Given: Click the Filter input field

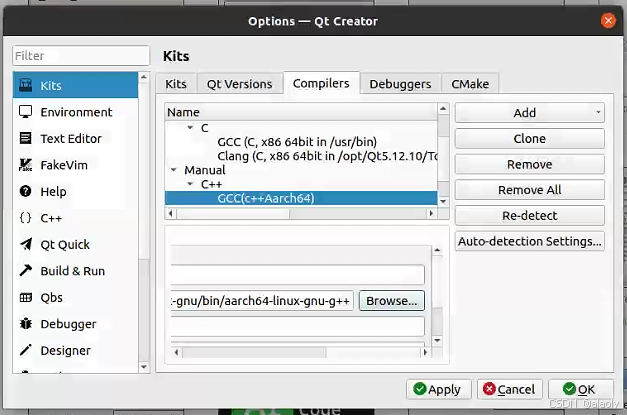Looking at the screenshot, I should coord(81,56).
